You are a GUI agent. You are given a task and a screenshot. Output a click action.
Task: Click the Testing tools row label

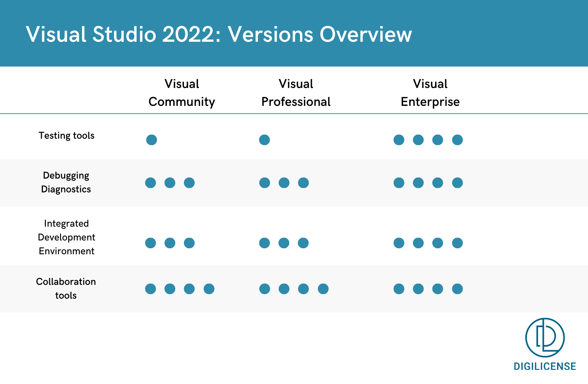click(x=66, y=136)
